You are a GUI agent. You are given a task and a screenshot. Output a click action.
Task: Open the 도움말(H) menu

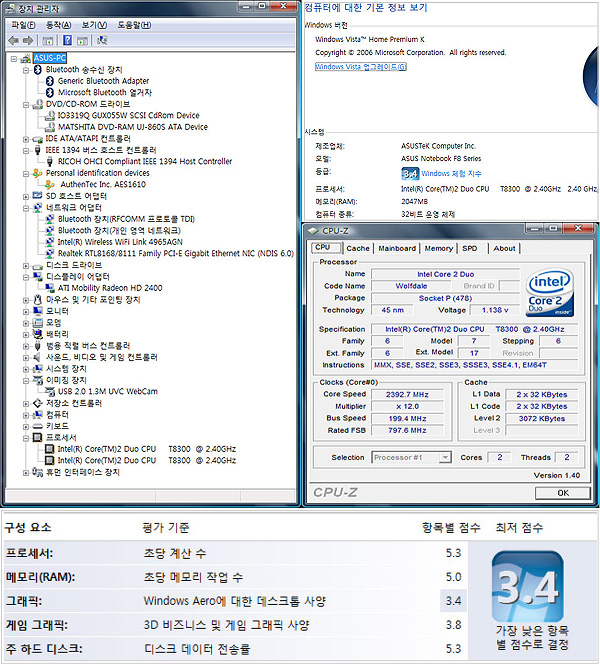point(134,25)
